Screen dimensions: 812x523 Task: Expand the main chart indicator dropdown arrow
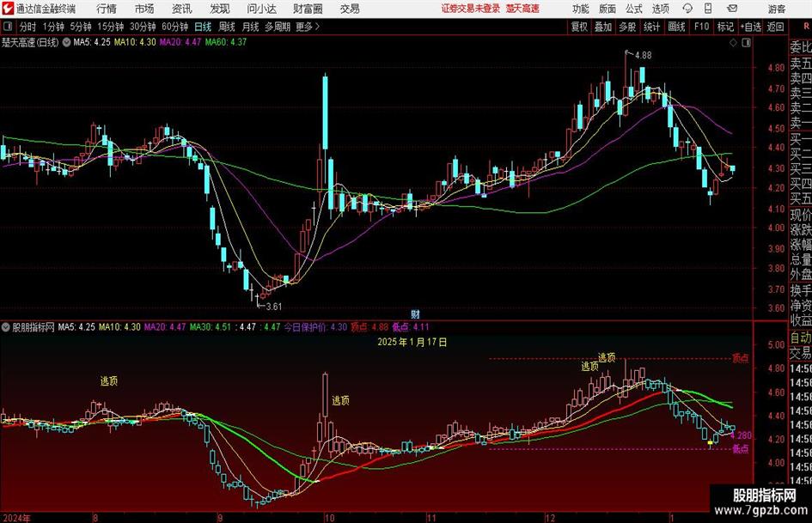(66, 42)
